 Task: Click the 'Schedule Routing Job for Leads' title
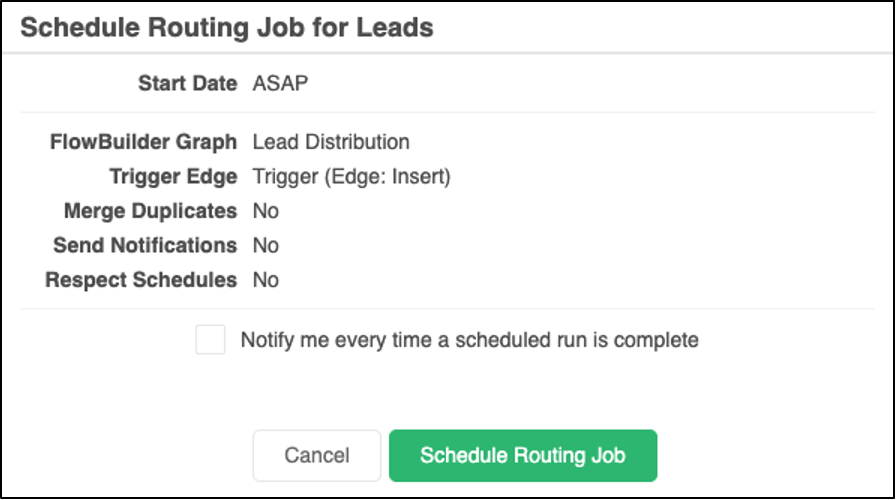(x=227, y=27)
